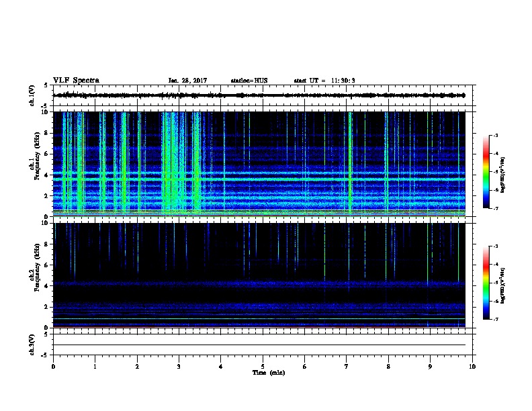This screenshot has width=532, height=411.
Task: Click the "Time (min)" x-axis label
Action: 269,373
